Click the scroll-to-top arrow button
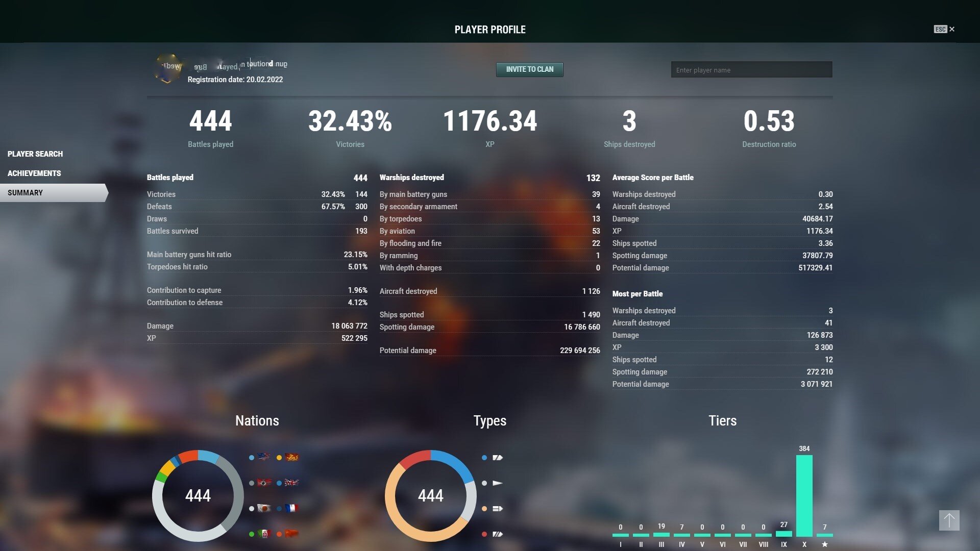Viewport: 980px width, 551px height. pyautogui.click(x=949, y=520)
